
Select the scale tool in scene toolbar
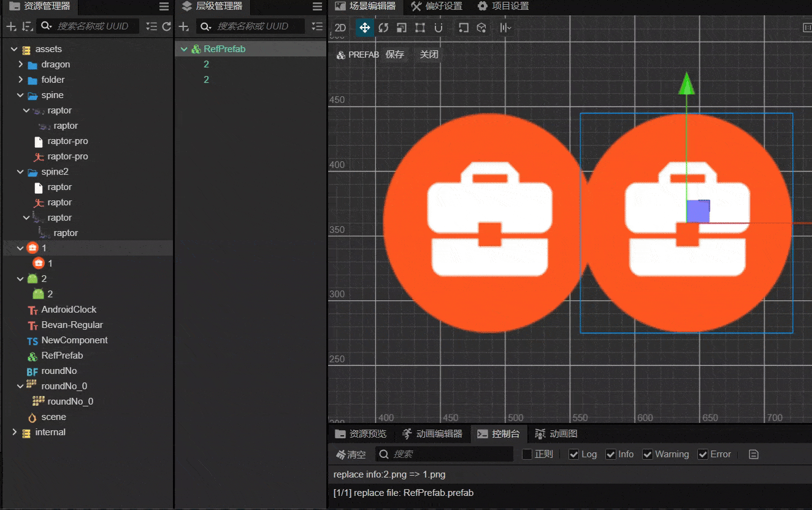[401, 28]
